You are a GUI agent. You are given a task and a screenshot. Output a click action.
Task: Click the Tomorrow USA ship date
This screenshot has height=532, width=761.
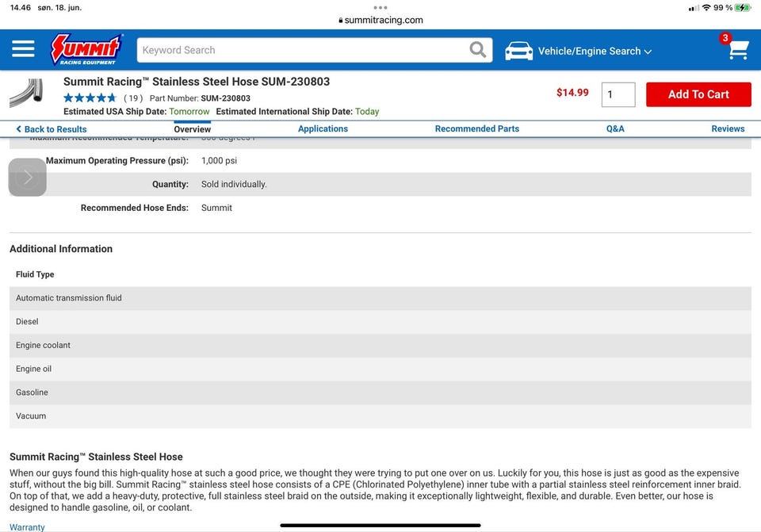(x=189, y=112)
